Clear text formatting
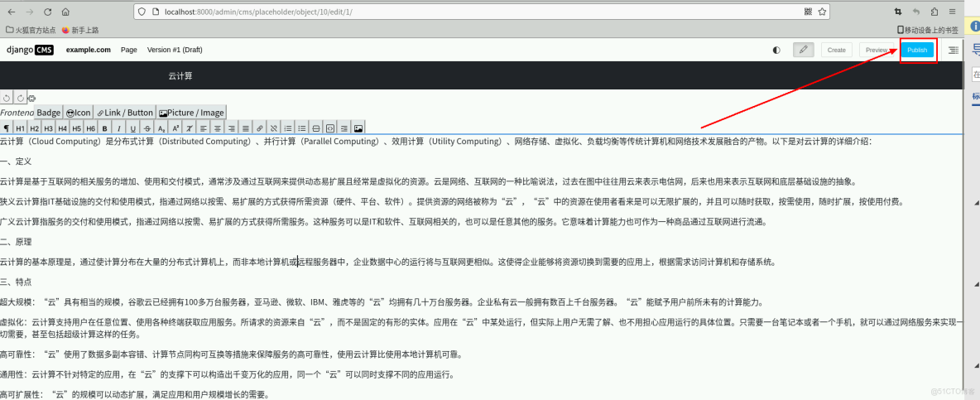This screenshot has height=400, width=980. tap(190, 128)
